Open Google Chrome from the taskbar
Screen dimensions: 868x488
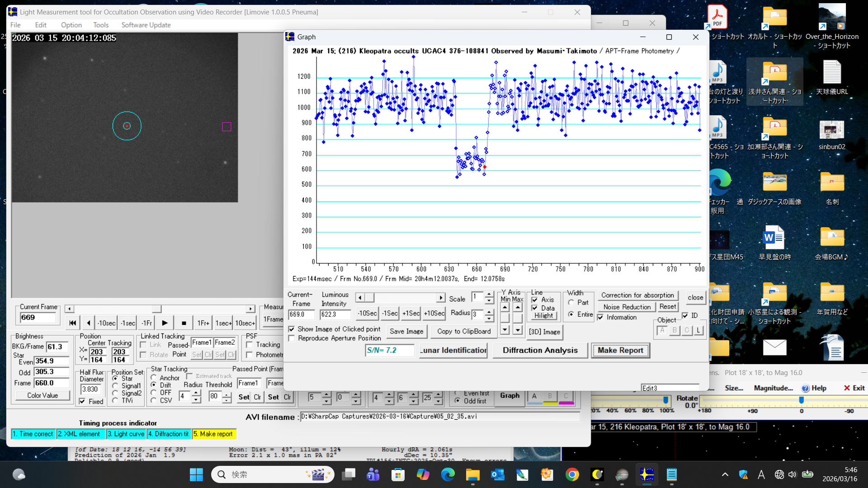coord(572,474)
